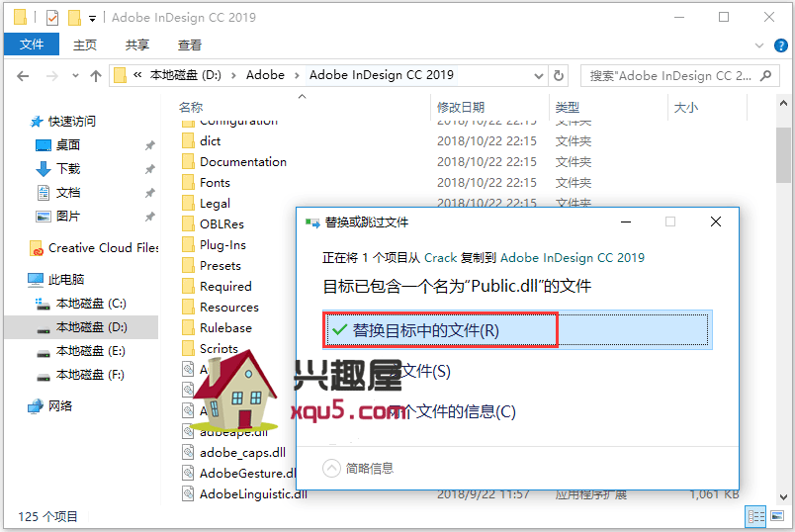Click the Plug-Ins folder icon

188,244
